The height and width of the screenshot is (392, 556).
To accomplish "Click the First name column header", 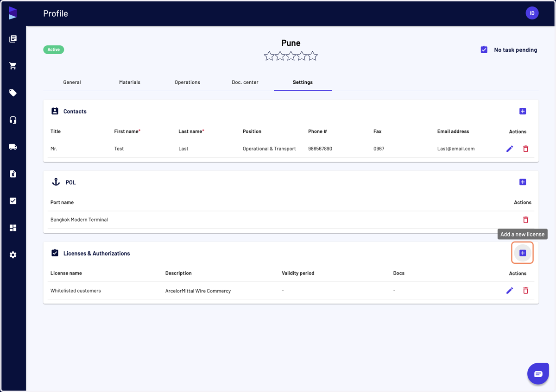I will pos(127,131).
